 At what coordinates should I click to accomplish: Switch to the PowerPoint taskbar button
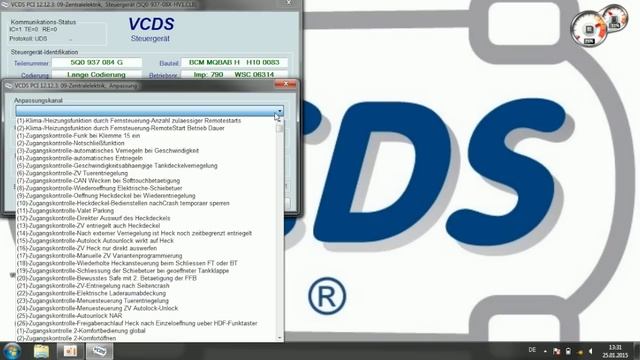70,351
